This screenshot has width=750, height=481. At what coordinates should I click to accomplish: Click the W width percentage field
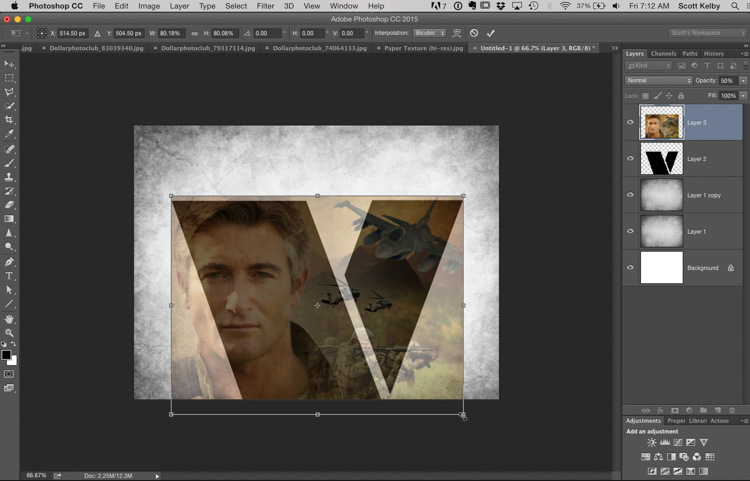(x=172, y=33)
